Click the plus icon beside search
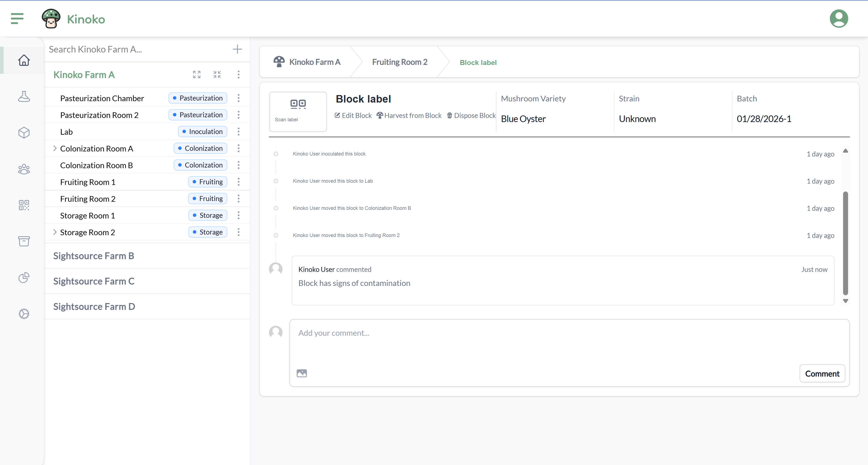The width and height of the screenshot is (868, 465). point(237,49)
